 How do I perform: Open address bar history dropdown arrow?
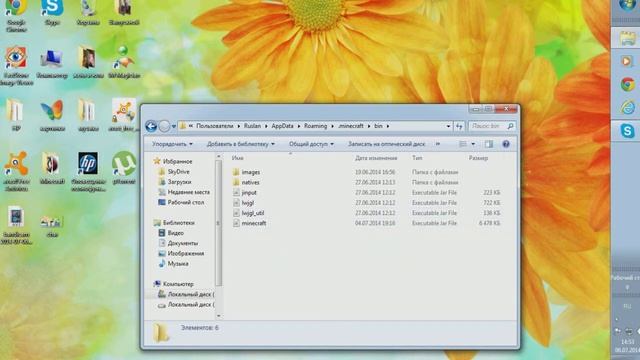[x=448, y=127]
